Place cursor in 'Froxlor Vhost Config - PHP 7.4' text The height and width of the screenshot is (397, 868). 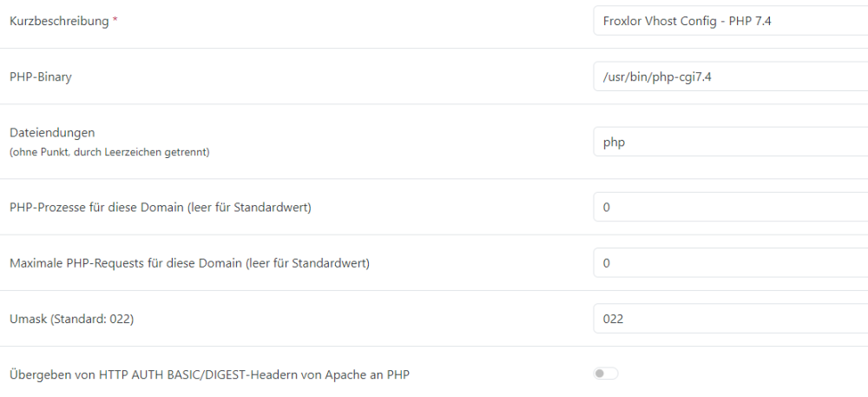click(687, 20)
